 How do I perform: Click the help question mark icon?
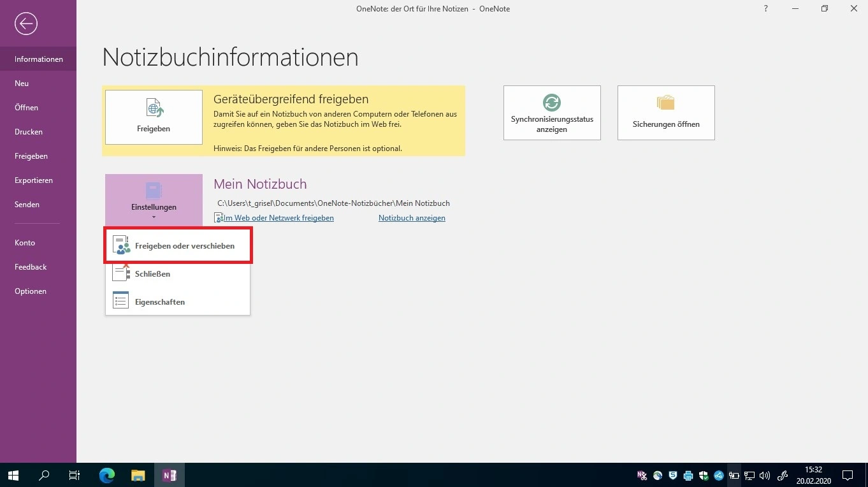(x=765, y=9)
